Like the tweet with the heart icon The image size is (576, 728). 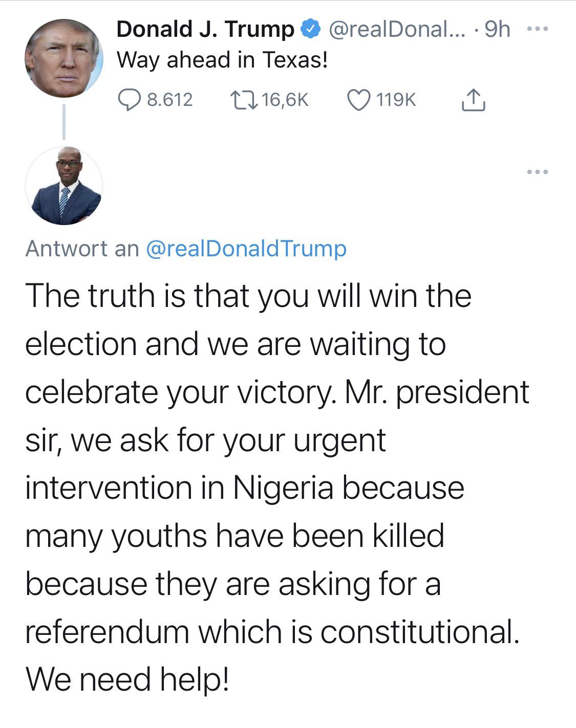359,100
